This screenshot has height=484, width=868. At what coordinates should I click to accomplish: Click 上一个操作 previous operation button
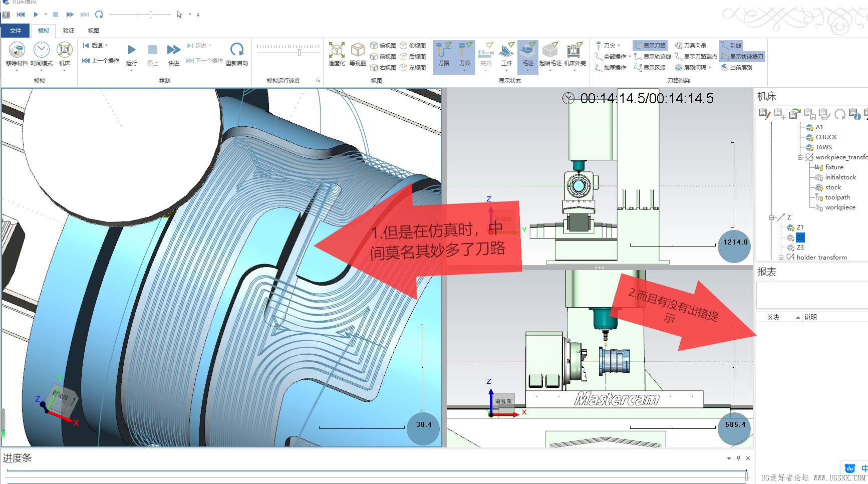click(x=101, y=61)
